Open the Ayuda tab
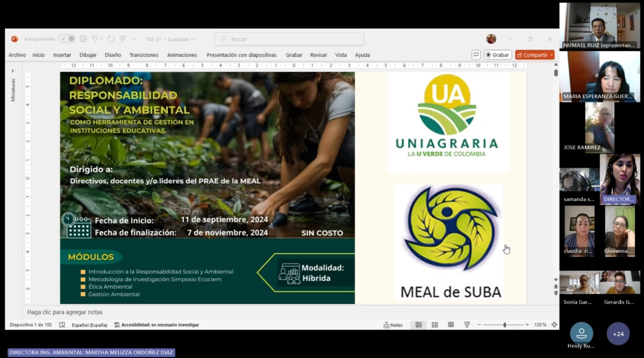Image resolution: width=644 pixels, height=358 pixels. pyautogui.click(x=362, y=55)
